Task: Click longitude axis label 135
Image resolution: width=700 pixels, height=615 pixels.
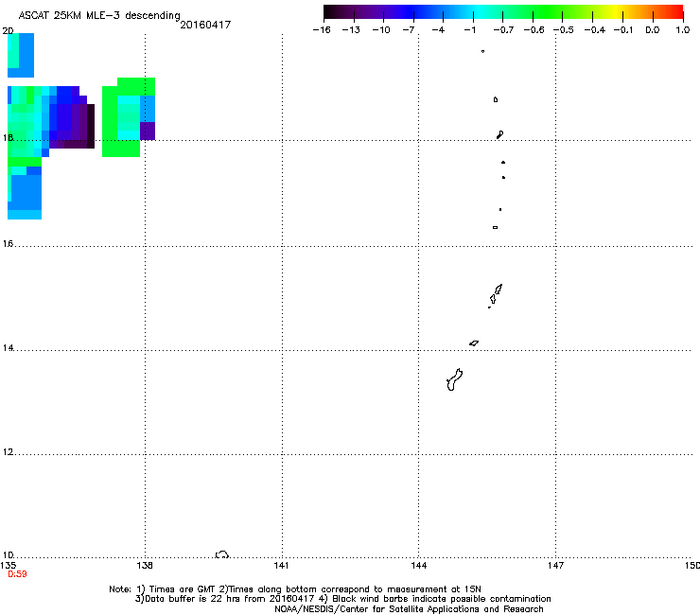Action: [8, 566]
